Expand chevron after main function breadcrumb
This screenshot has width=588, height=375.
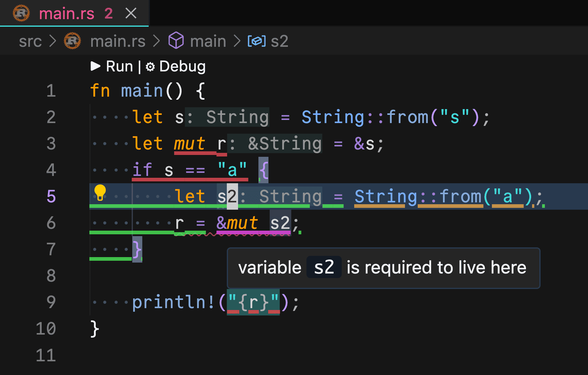(x=237, y=41)
